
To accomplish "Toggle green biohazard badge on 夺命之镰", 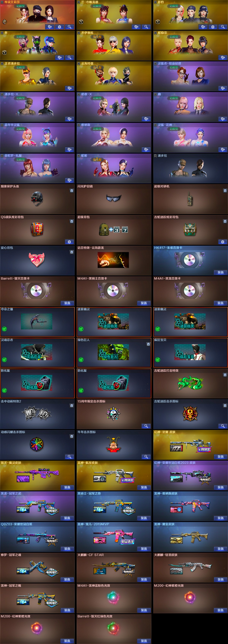I will coord(5,329).
